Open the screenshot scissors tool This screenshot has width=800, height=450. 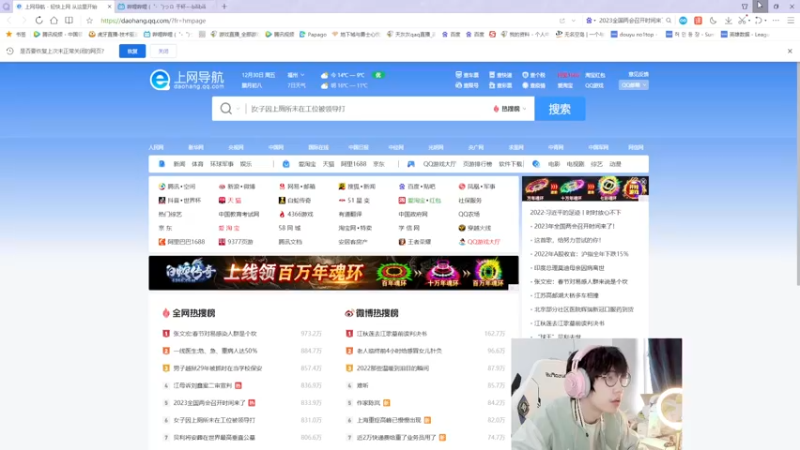(742, 20)
